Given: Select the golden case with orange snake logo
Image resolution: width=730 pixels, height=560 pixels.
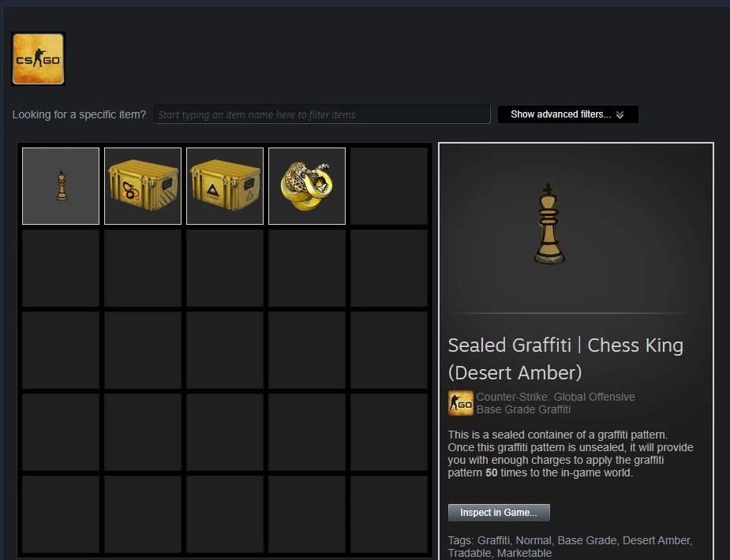Looking at the screenshot, I should coord(143,186).
